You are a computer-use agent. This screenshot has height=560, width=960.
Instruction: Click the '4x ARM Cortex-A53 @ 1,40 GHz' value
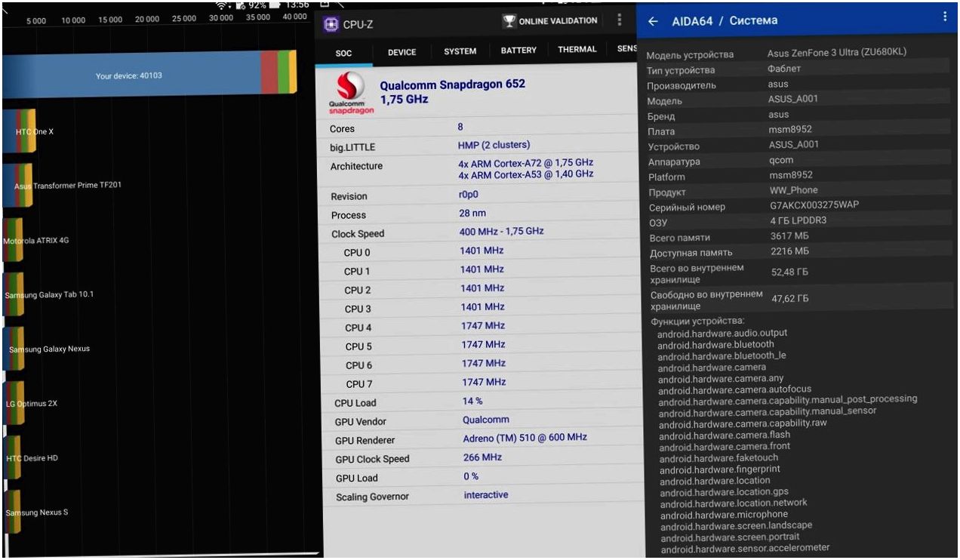click(x=525, y=174)
